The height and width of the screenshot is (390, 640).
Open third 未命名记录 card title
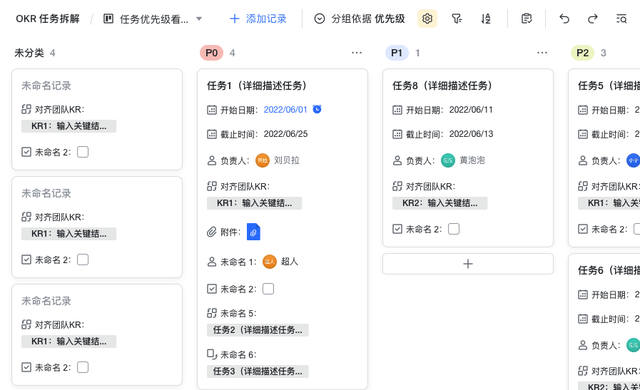(x=46, y=301)
